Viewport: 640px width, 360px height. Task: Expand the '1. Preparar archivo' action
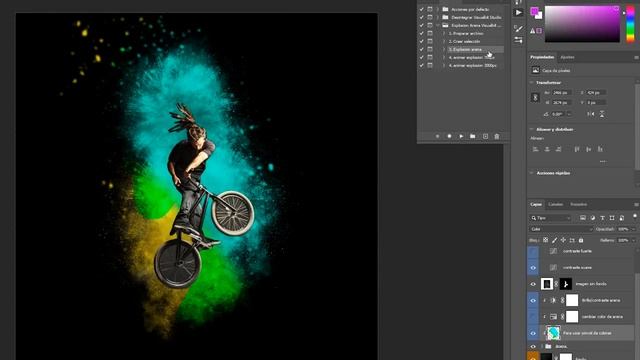coord(444,33)
